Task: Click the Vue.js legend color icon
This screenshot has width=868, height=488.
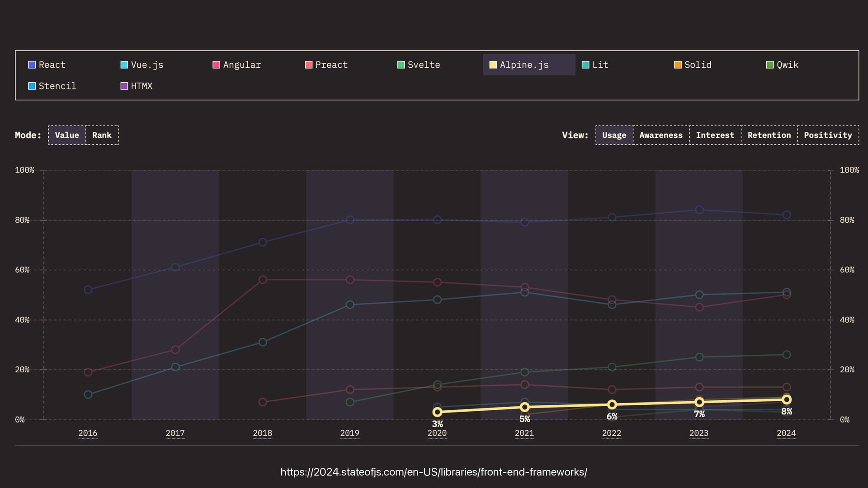Action: pyautogui.click(x=124, y=65)
